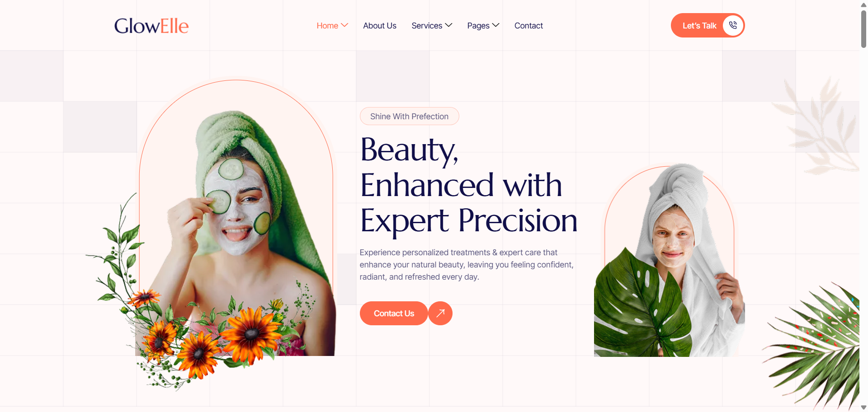Screen dimensions: 868x412
Task: Expand the Home dropdown chevron
Action: [x=344, y=25]
